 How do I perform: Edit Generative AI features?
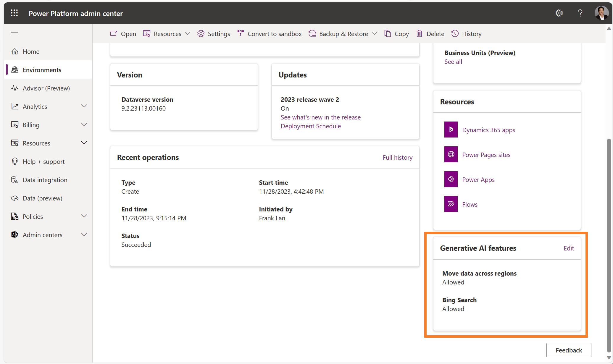568,248
